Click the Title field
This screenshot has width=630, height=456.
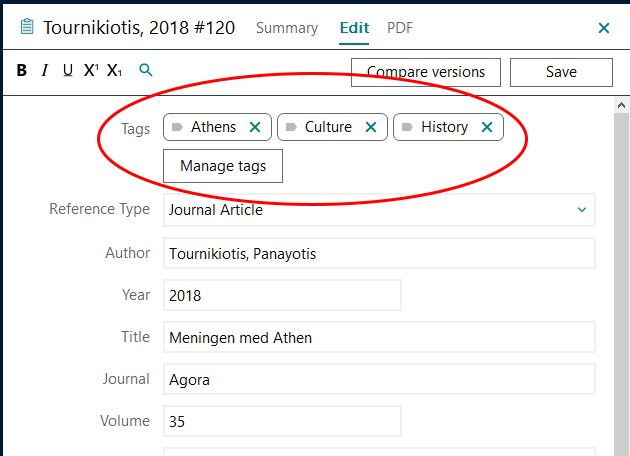[x=379, y=337]
